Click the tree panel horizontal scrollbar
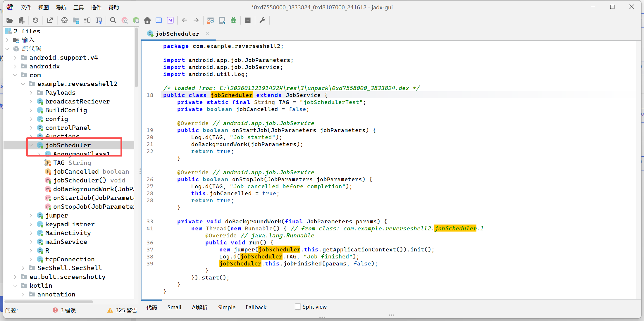The image size is (644, 321). pyautogui.click(x=49, y=301)
